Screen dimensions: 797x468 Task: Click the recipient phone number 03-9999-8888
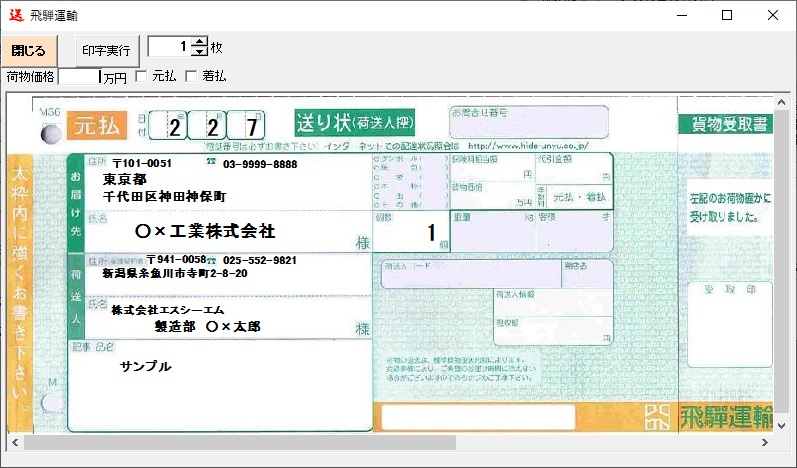[260, 164]
